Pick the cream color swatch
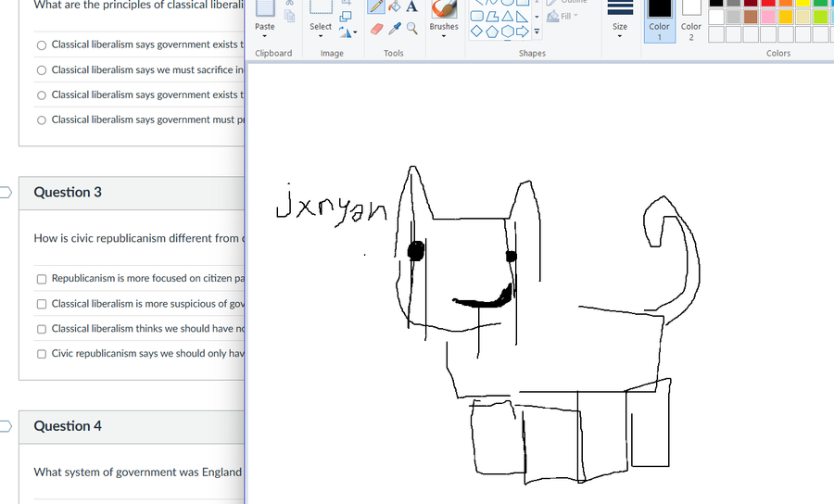 [803, 17]
